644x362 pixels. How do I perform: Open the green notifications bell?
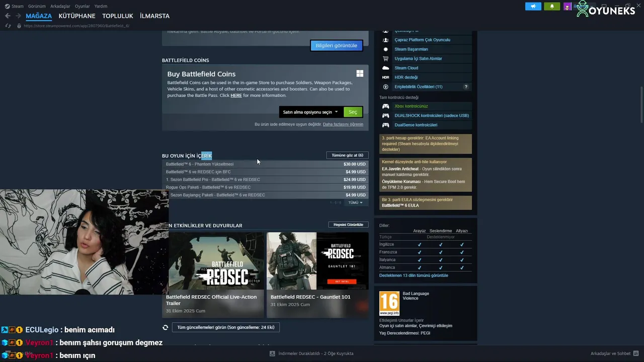coord(552,6)
